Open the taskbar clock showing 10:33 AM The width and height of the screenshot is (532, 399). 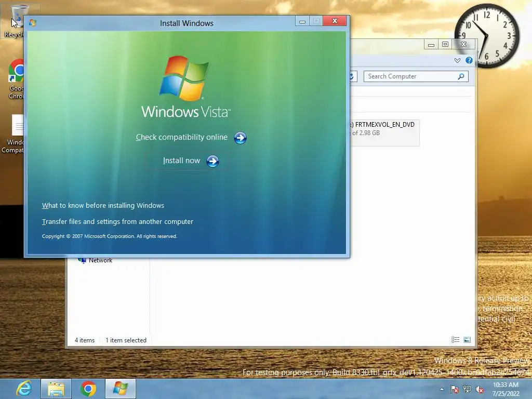coord(506,389)
